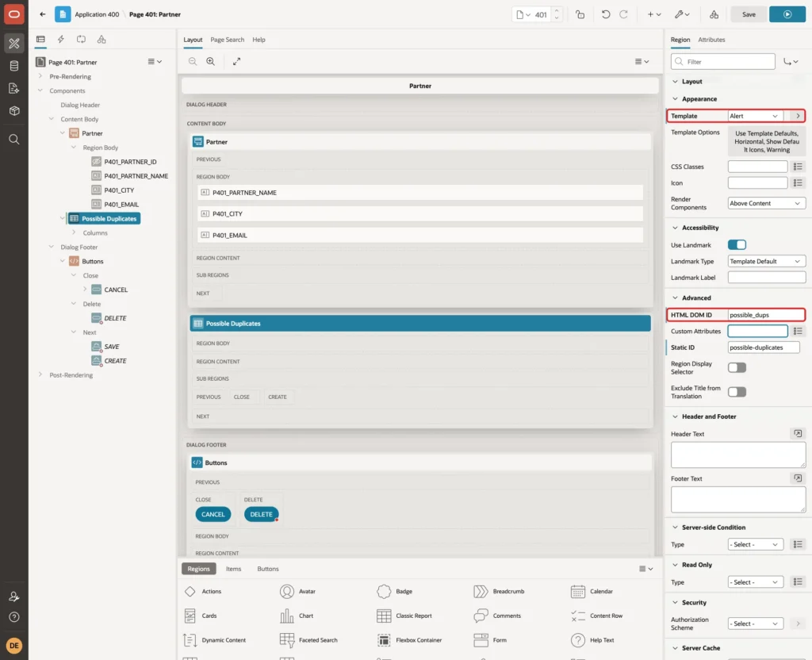Open DE user avatar menu
The height and width of the screenshot is (660, 812).
(14, 646)
